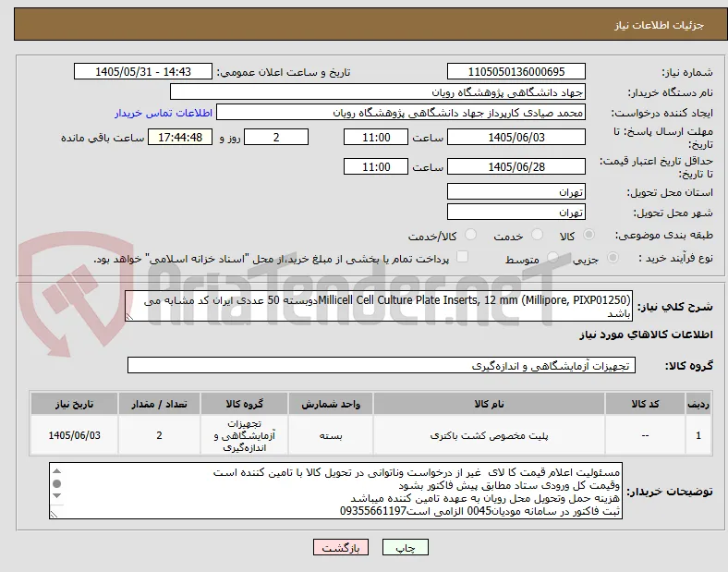Click the scroll up arrow in buyer notes
The image size is (728, 572).
coord(56,471)
